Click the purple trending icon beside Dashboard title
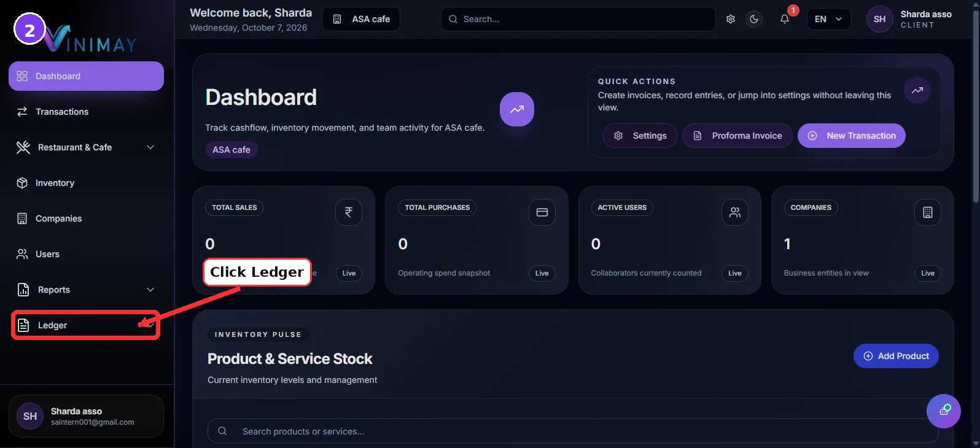This screenshot has height=448, width=980. (x=517, y=109)
